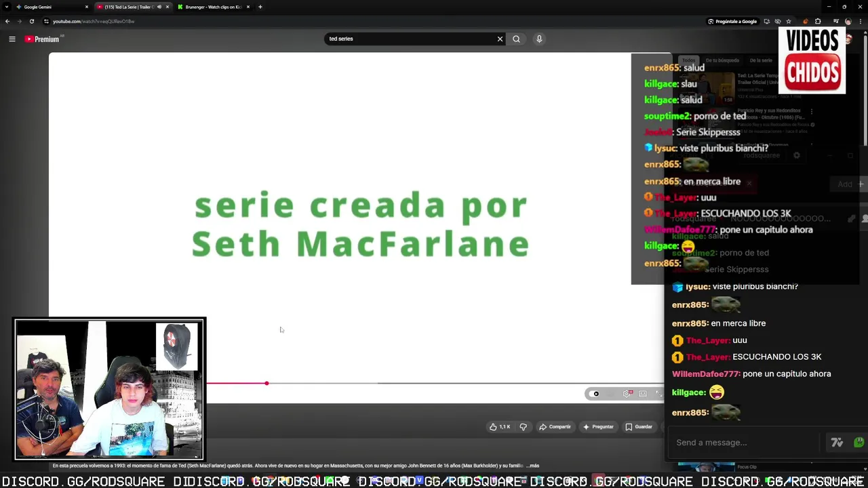Mute the Ted La Serie tab audio
The image size is (868, 488).
tap(159, 7)
